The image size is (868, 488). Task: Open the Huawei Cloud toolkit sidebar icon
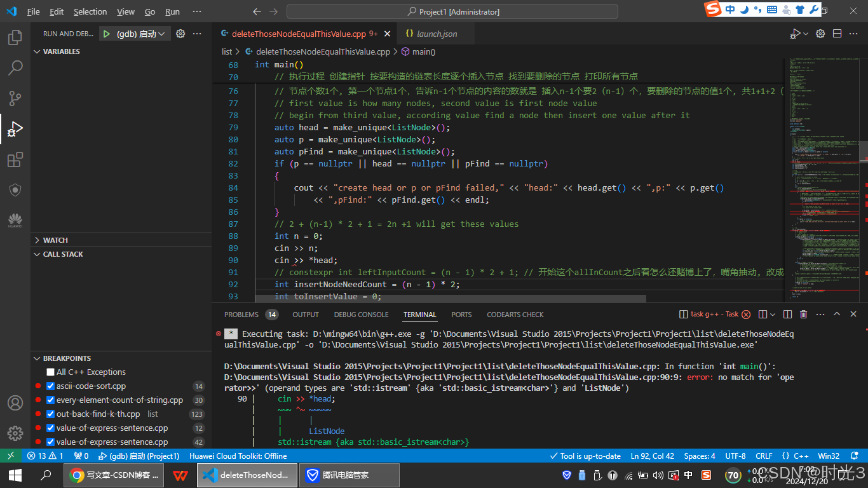pyautogui.click(x=15, y=220)
